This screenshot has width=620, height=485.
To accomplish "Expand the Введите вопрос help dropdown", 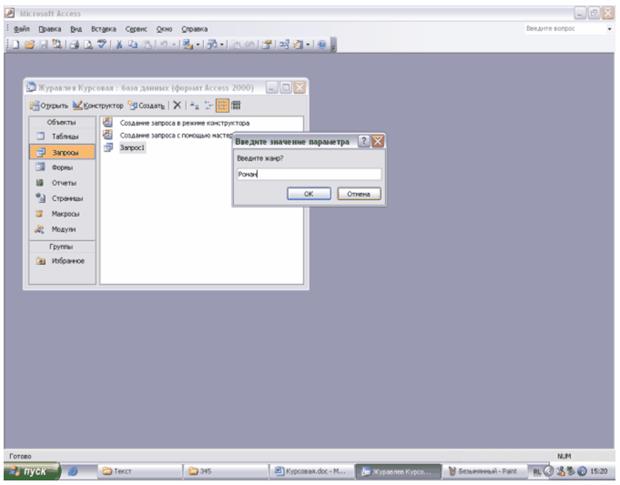I will (x=609, y=29).
